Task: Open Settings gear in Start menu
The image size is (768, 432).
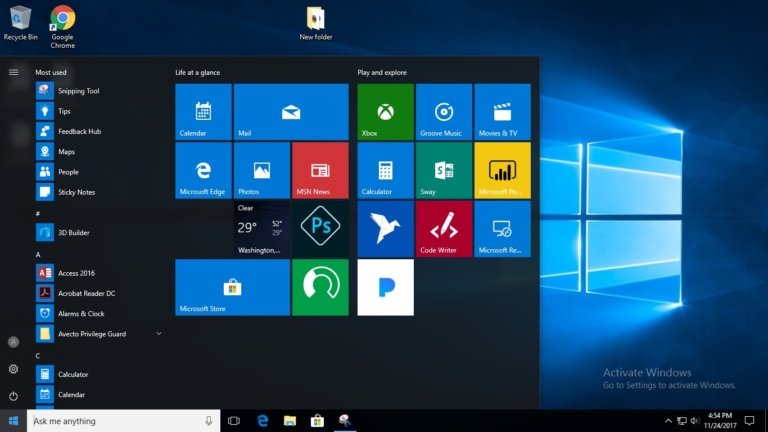Action: tap(13, 369)
